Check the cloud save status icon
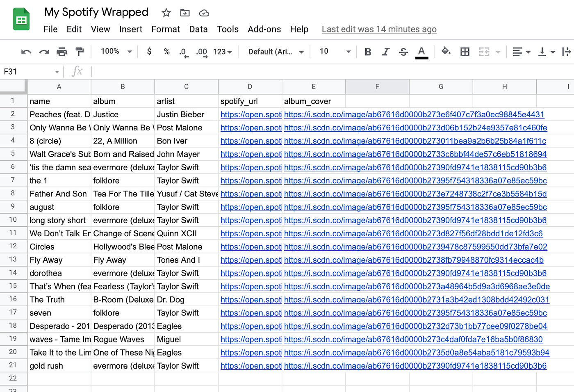 [204, 13]
